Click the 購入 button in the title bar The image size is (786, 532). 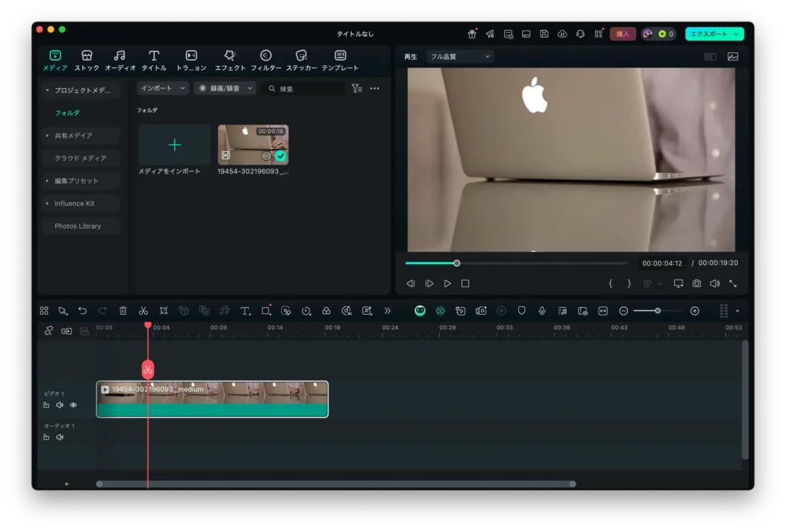point(622,34)
